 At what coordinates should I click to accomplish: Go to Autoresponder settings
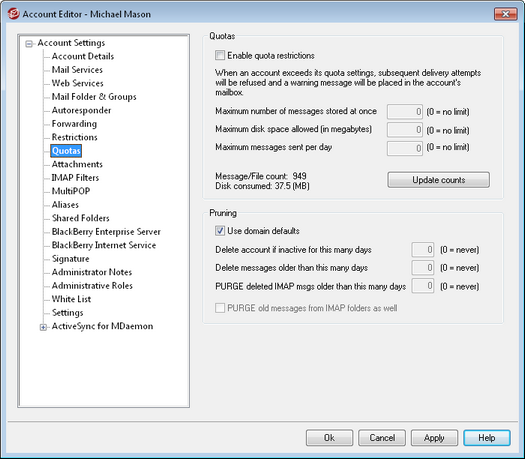[81, 110]
